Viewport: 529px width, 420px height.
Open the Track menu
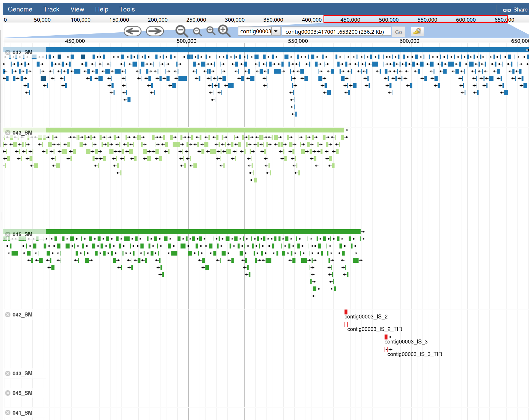click(51, 9)
